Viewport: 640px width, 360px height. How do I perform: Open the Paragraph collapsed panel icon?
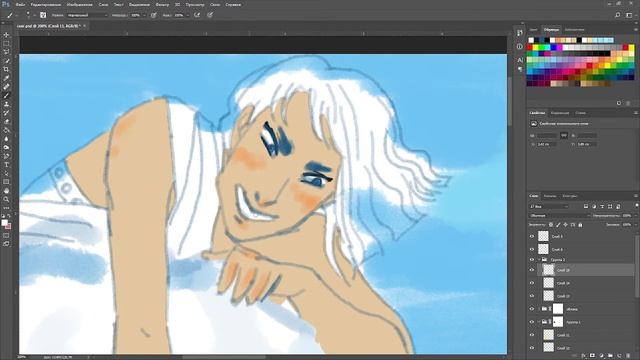coord(519,69)
